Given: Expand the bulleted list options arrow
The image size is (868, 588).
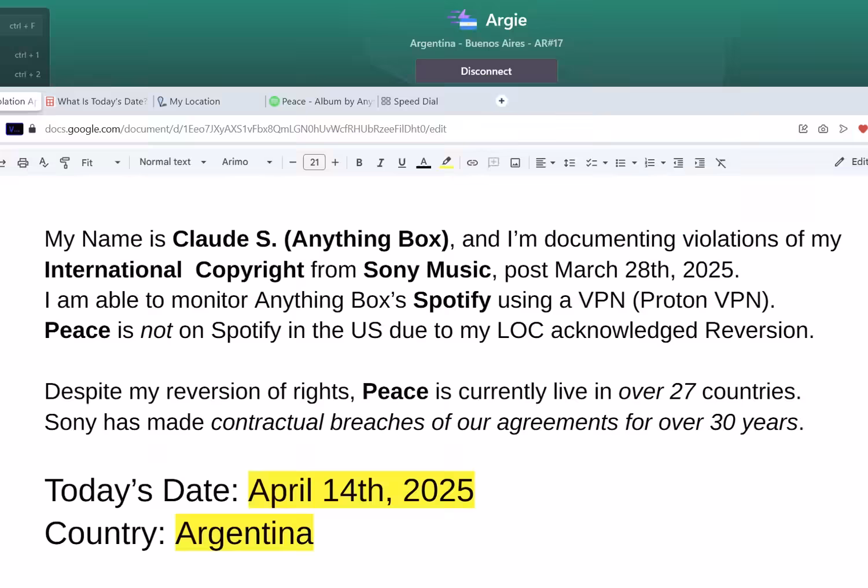Looking at the screenshot, I should 634,163.
